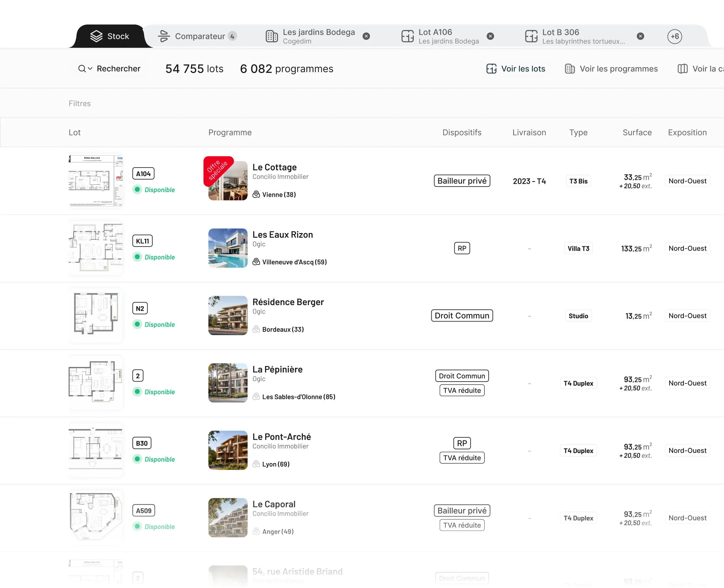The width and height of the screenshot is (724, 588).
Task: Open Le Pont-Arché program photo
Action: tap(228, 450)
